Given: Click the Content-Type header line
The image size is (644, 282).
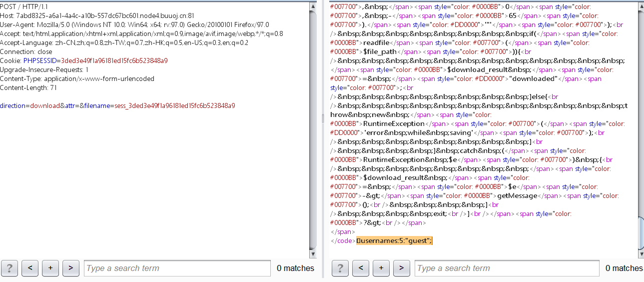Looking at the screenshot, I should (x=77, y=78).
